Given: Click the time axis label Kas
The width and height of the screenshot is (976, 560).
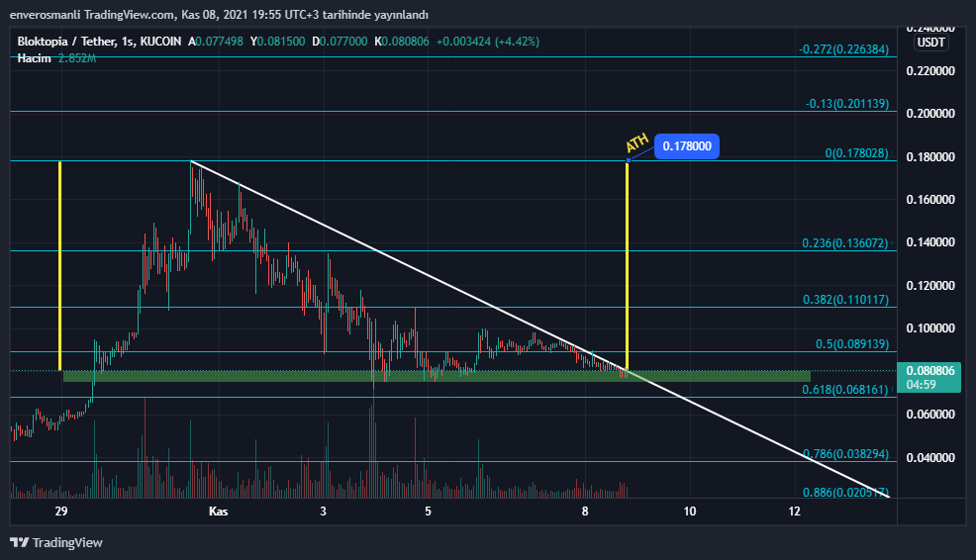Looking at the screenshot, I should point(219,512).
